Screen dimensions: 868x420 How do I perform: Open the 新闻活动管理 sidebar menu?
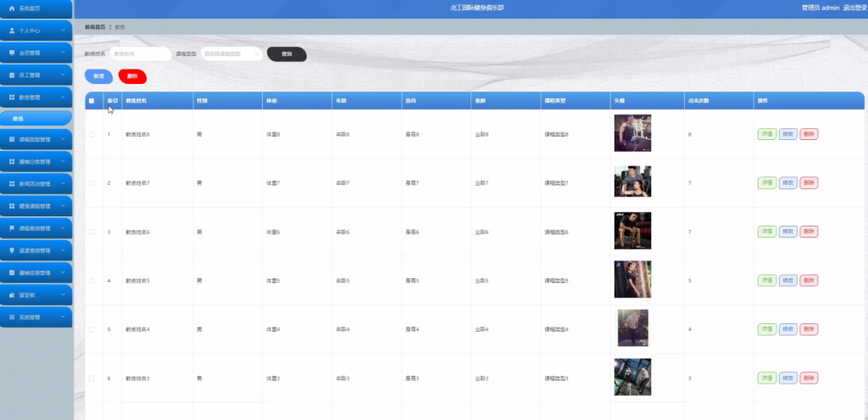(x=36, y=184)
